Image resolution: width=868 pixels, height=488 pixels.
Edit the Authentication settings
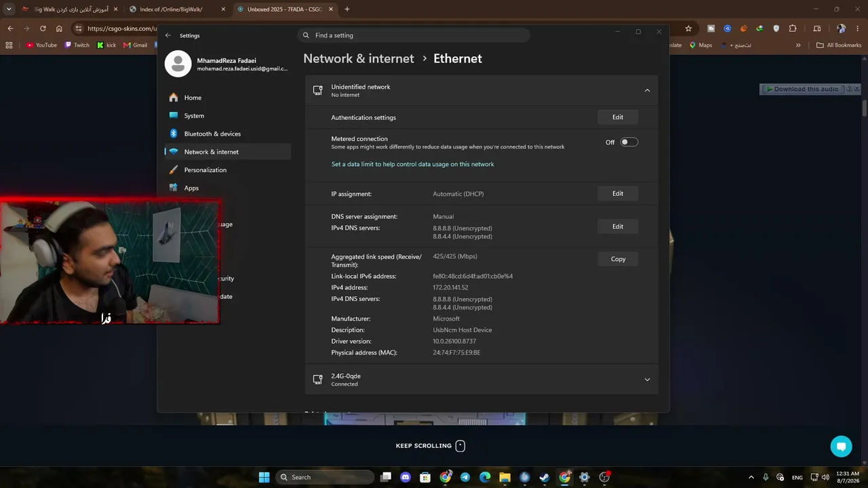pyautogui.click(x=618, y=117)
